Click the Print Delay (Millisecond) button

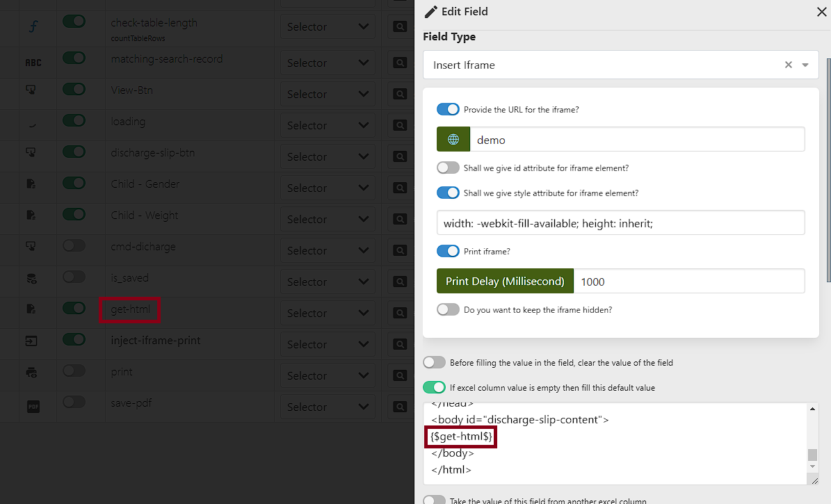505,282
